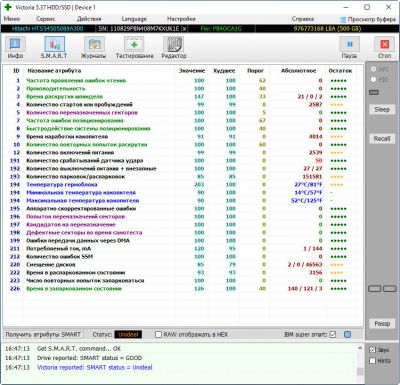Click the Пауза pause button
This screenshot has width=400, height=385.
[349, 48]
